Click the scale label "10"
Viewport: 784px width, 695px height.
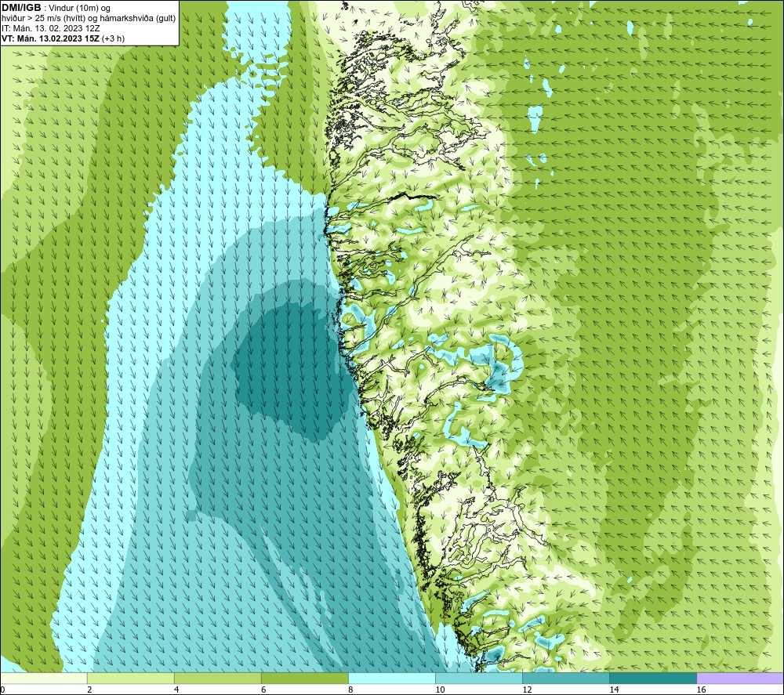[x=440, y=690]
